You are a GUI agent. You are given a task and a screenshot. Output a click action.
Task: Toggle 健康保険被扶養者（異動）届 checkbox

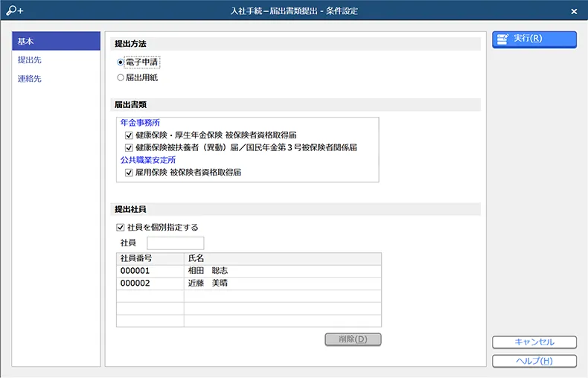(x=129, y=147)
